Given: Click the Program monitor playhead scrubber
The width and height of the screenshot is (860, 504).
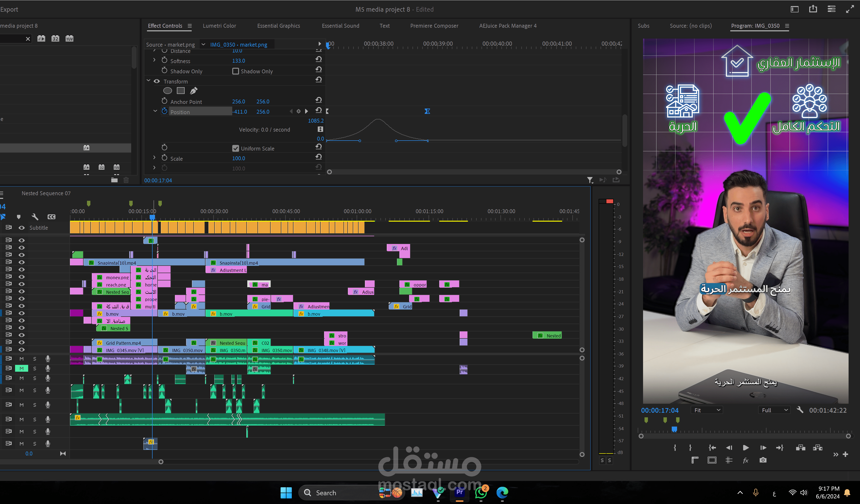Looking at the screenshot, I should 674,429.
